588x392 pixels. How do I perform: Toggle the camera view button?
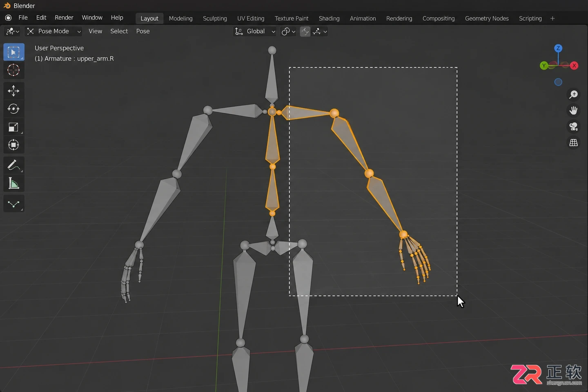pyautogui.click(x=574, y=127)
